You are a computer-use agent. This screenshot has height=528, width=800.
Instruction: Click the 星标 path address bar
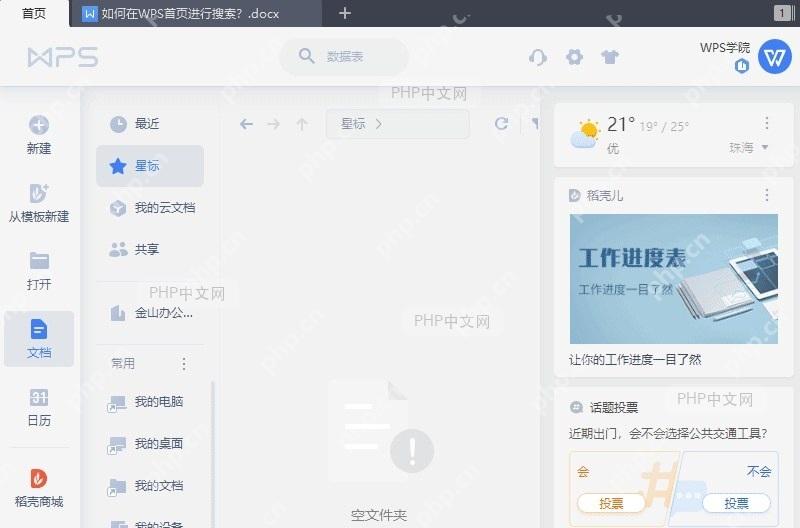coord(397,124)
